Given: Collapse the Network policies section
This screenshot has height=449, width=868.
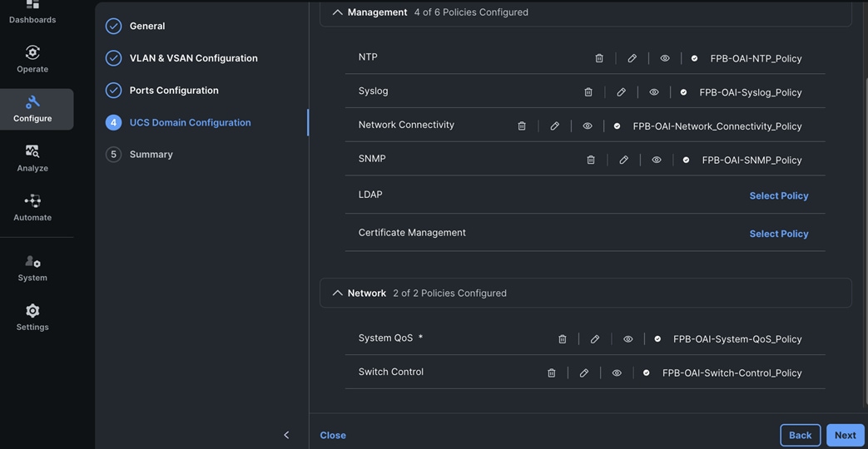Looking at the screenshot, I should point(337,293).
